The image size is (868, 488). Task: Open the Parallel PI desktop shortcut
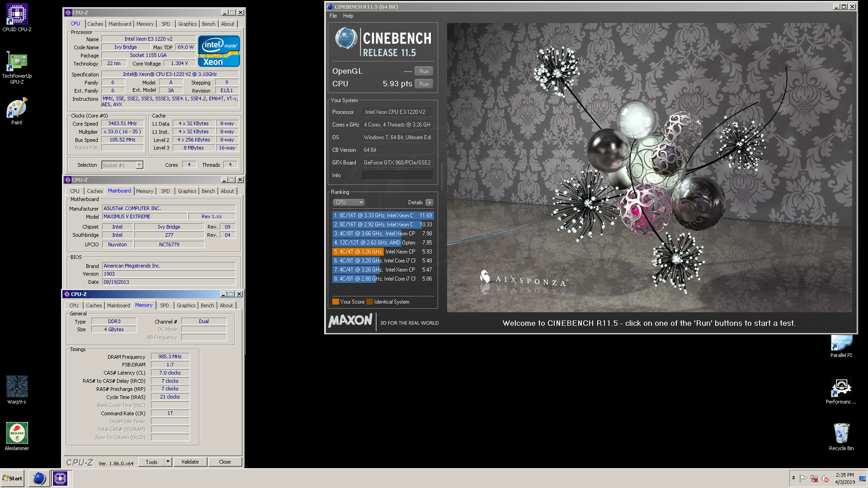pyautogui.click(x=841, y=346)
